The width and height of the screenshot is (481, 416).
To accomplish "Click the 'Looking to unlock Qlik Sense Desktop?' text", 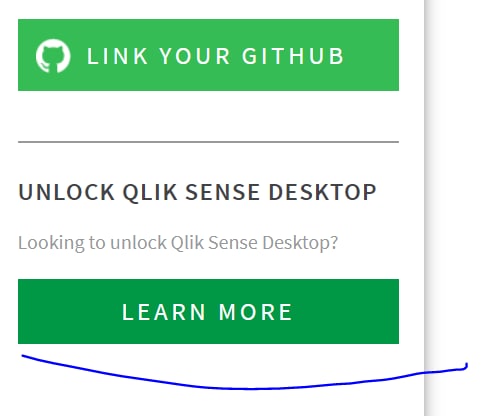I will [178, 243].
